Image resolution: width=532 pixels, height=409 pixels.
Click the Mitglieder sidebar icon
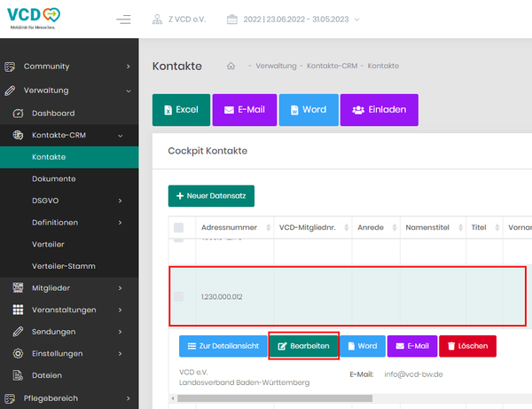[18, 287]
